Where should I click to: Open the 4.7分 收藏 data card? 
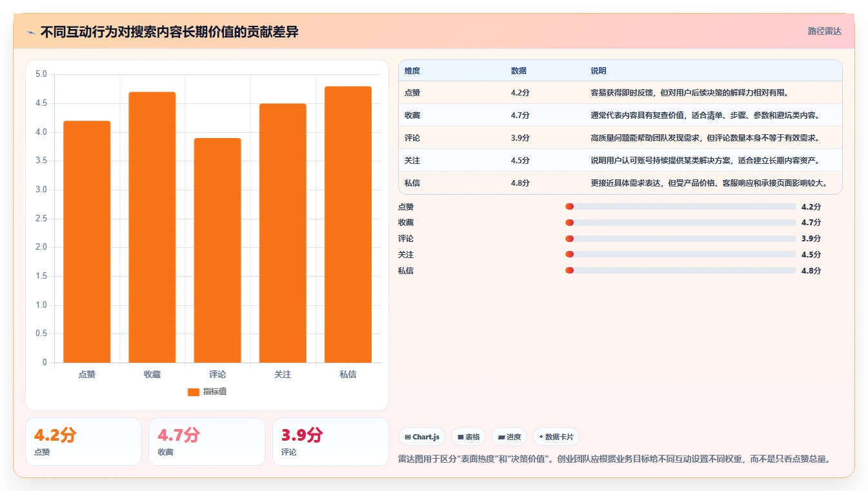[x=207, y=441]
